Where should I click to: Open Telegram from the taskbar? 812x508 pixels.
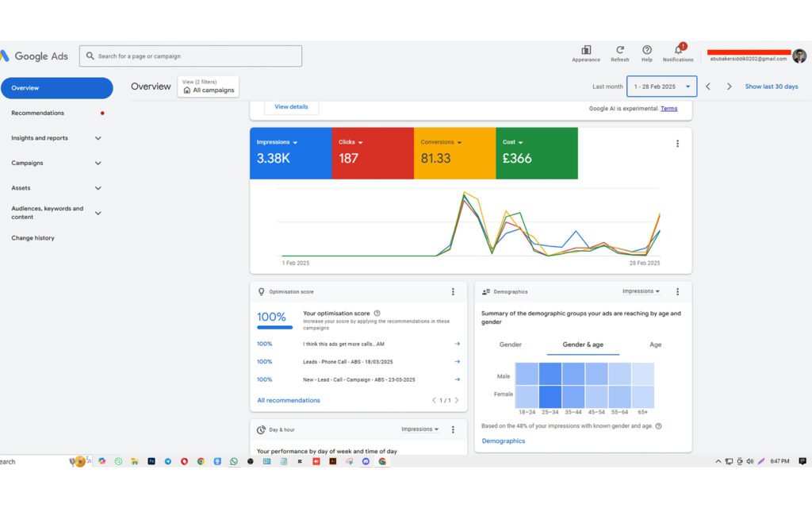[168, 461]
